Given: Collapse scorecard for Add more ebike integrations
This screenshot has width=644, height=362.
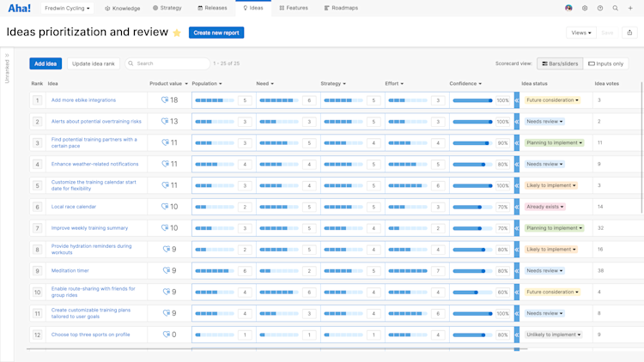Looking at the screenshot, I should click(517, 100).
